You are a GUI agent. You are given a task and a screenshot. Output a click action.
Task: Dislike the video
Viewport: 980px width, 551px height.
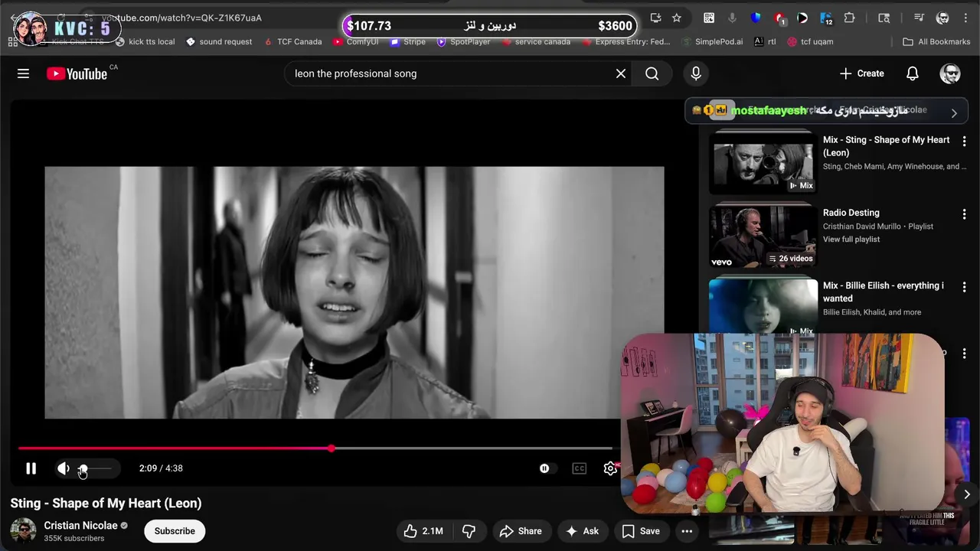[469, 531]
